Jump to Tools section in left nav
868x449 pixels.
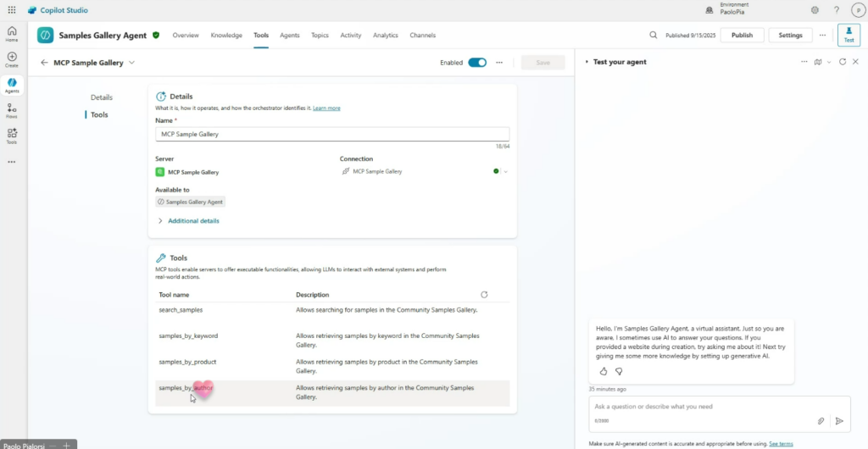tap(99, 115)
